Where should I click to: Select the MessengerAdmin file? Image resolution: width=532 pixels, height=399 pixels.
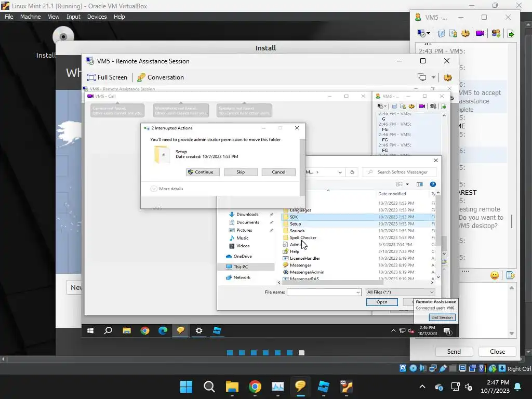(307, 272)
